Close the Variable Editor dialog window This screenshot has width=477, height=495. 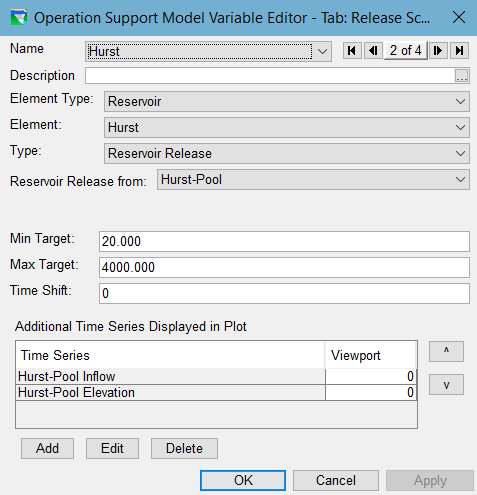(x=459, y=17)
